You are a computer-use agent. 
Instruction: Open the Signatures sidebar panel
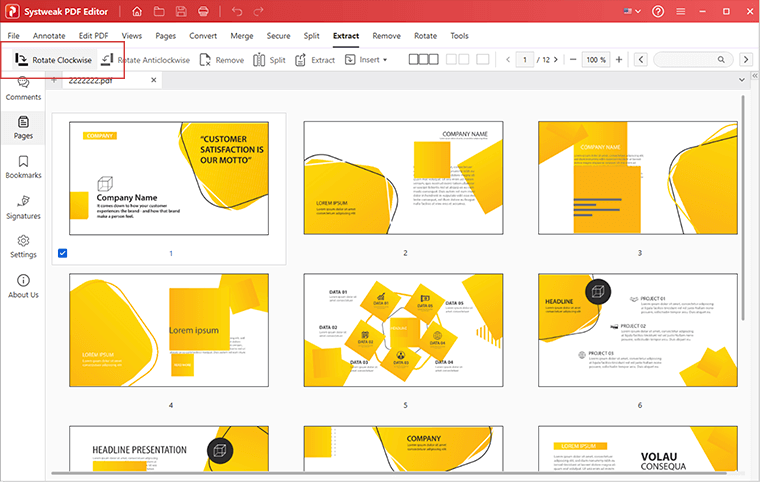(23, 208)
